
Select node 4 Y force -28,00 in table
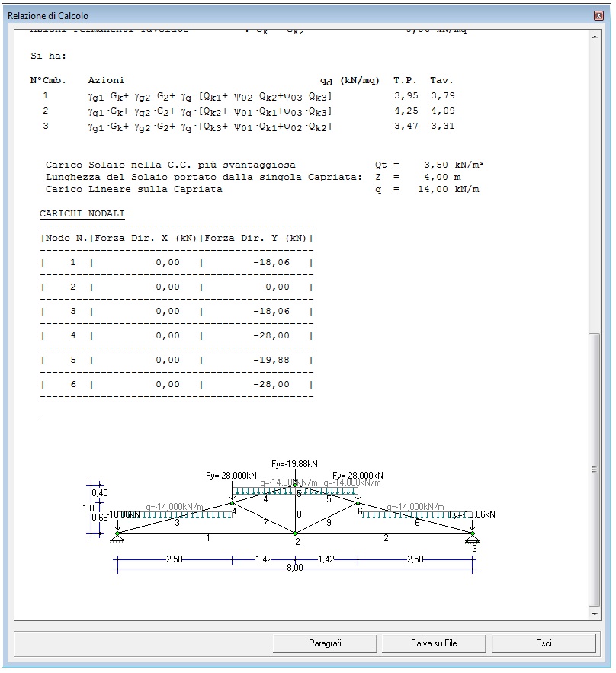click(271, 335)
